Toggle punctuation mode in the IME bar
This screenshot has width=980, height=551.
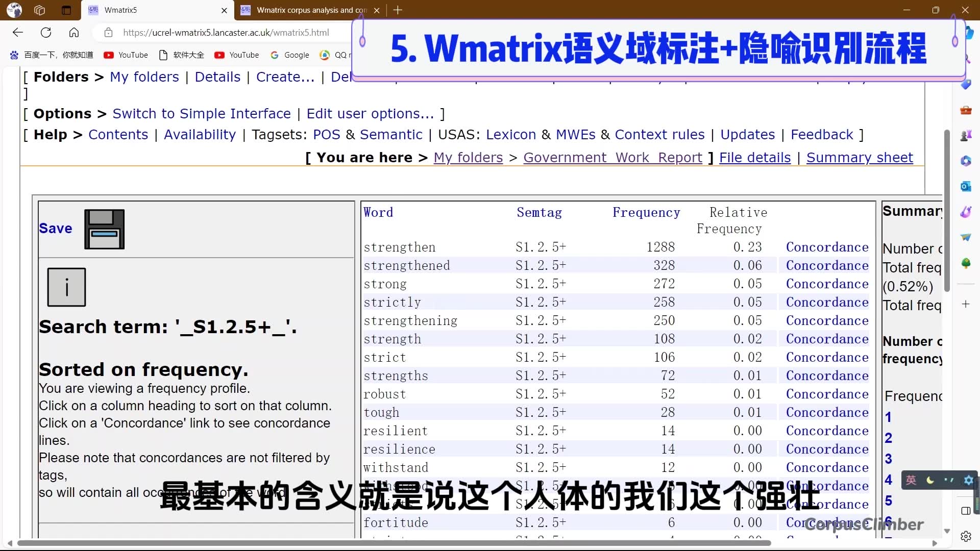(x=949, y=480)
